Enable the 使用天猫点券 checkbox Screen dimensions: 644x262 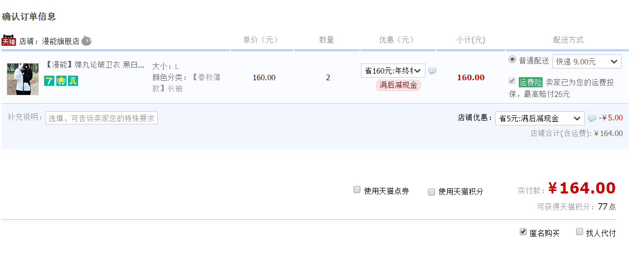(357, 190)
